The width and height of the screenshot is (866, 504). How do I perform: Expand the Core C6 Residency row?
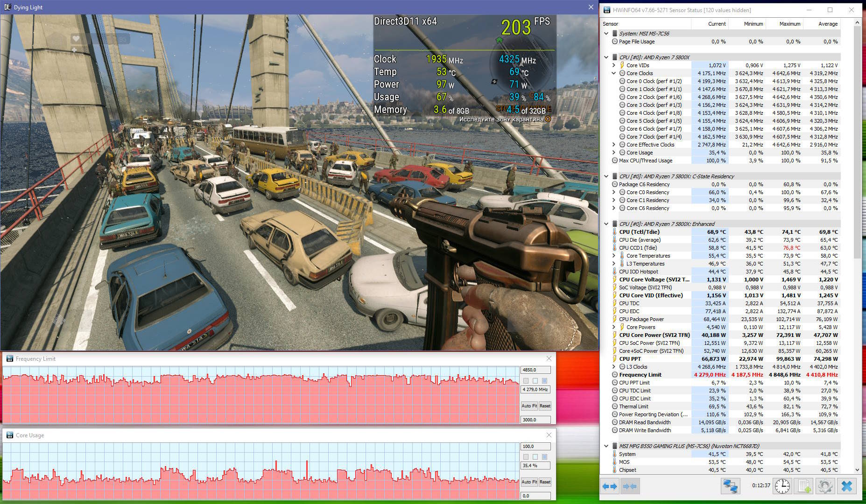click(614, 208)
